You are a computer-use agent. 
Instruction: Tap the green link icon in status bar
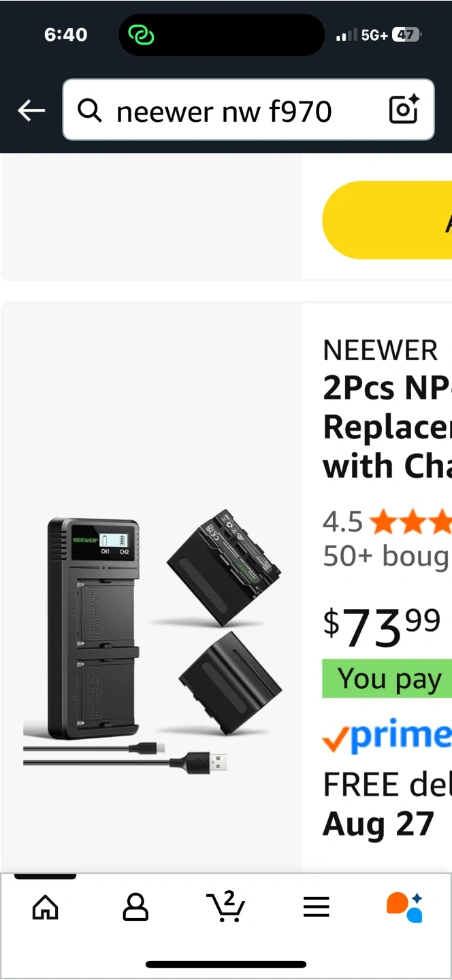pyautogui.click(x=142, y=35)
